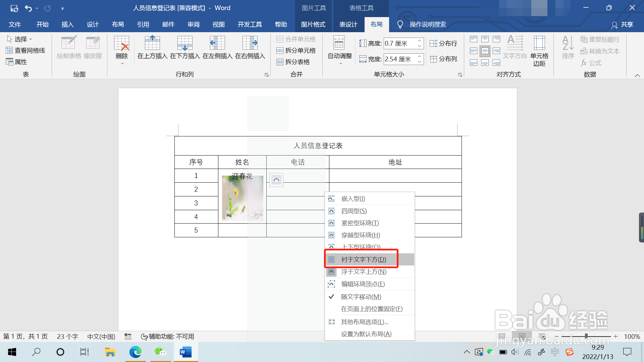The height and width of the screenshot is (362, 644).
Task: Click layout options icon beside picture
Action: (276, 180)
